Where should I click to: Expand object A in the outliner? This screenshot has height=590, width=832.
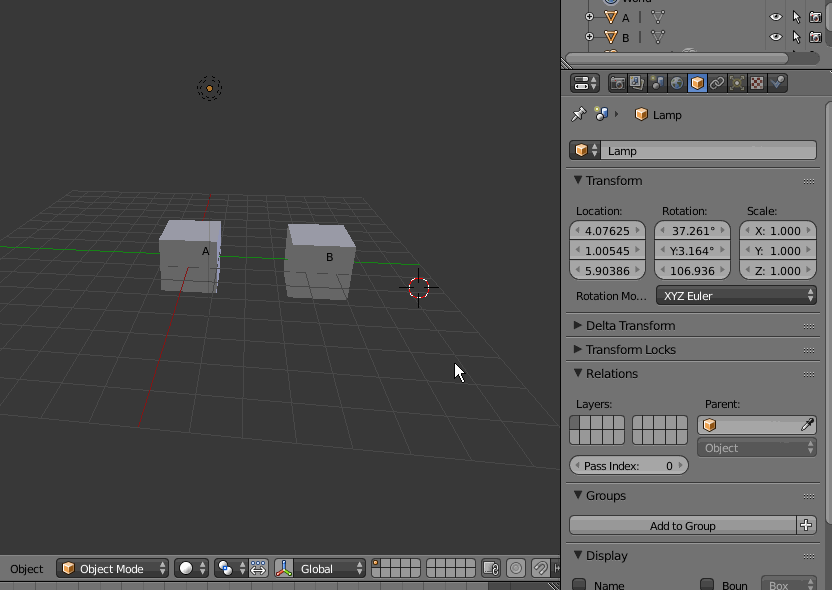click(589, 17)
